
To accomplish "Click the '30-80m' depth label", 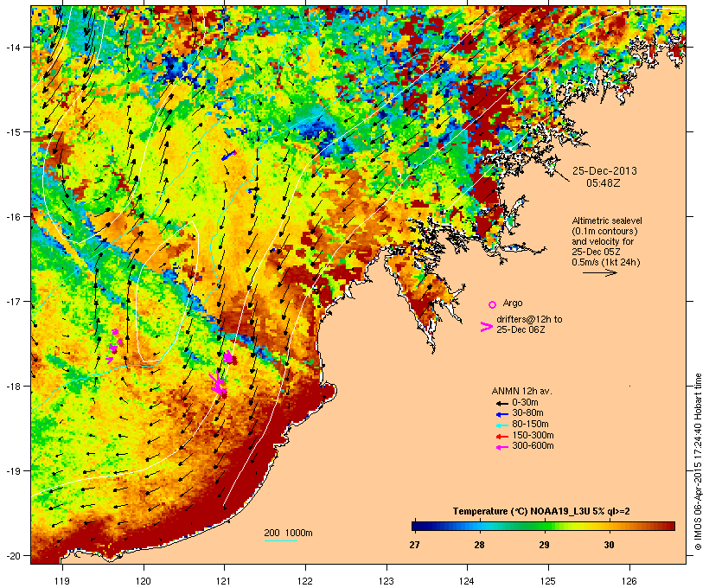I will coord(527,413).
